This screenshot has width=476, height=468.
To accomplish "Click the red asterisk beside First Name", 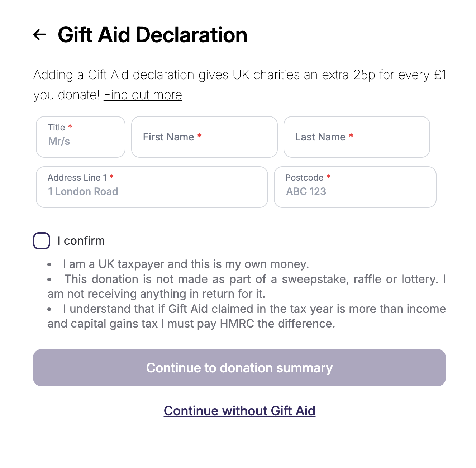I will (x=200, y=136).
